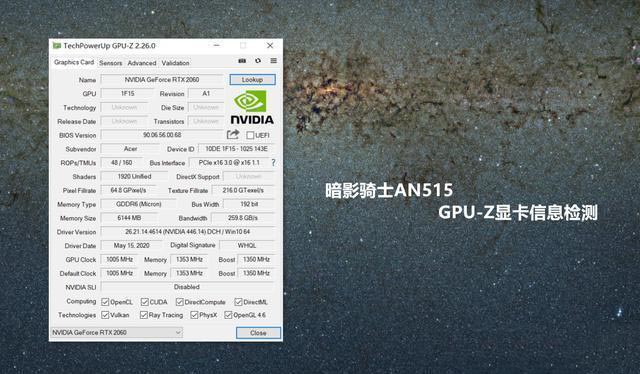Viewport: 640px width, 374px height.
Task: Click the BIOS export share icon
Action: 233,135
